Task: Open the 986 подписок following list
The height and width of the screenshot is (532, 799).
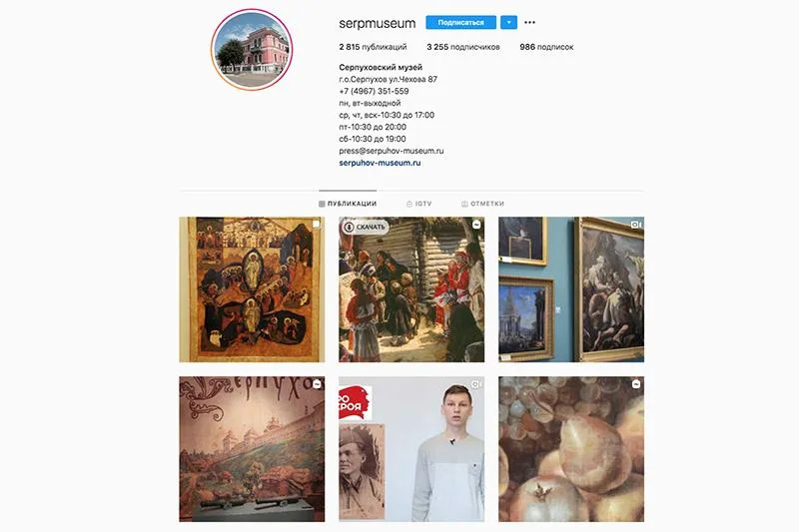Action: coord(546,47)
